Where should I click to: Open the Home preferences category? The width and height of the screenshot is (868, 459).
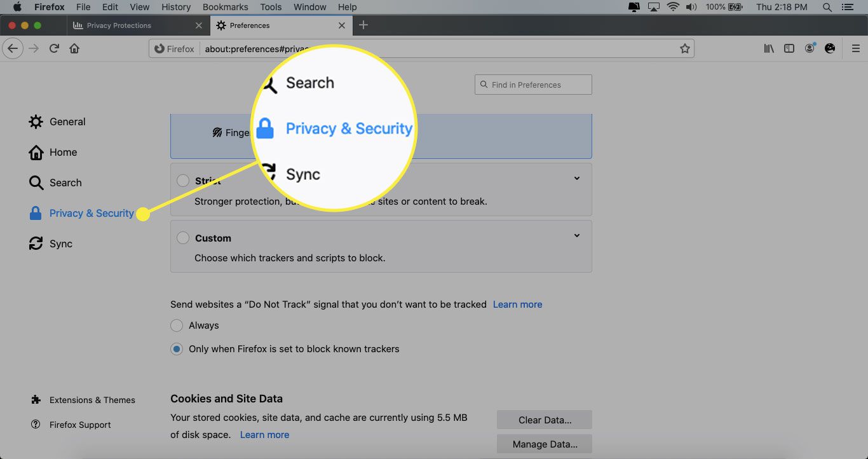tap(53, 152)
